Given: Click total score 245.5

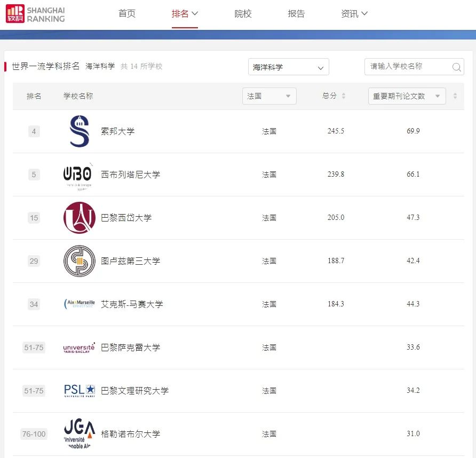Looking at the screenshot, I should coord(336,131).
